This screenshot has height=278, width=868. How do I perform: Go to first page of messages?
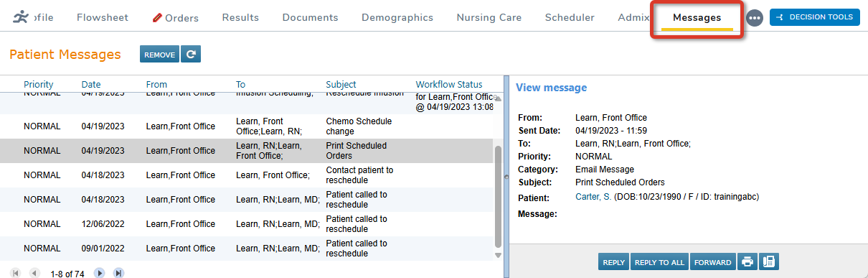[x=16, y=273]
